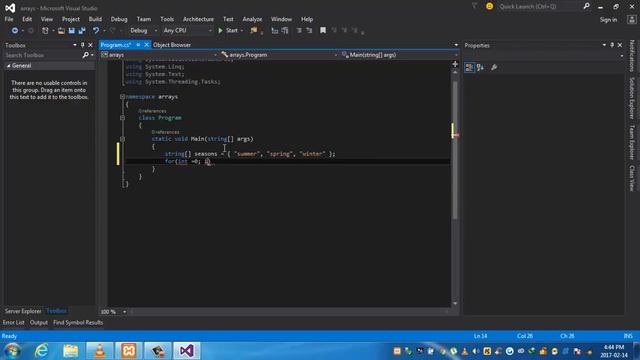Open the File menu
The image size is (640, 360).
pos(9,19)
